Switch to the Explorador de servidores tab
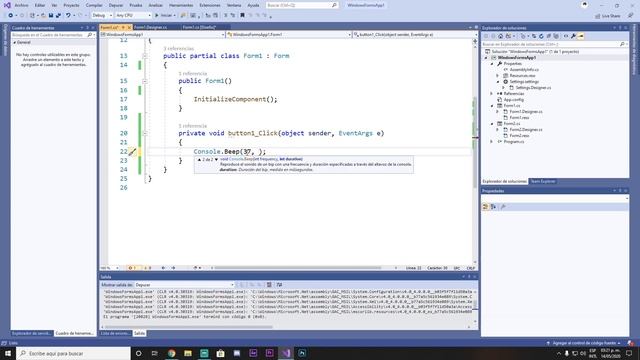 coord(31,333)
